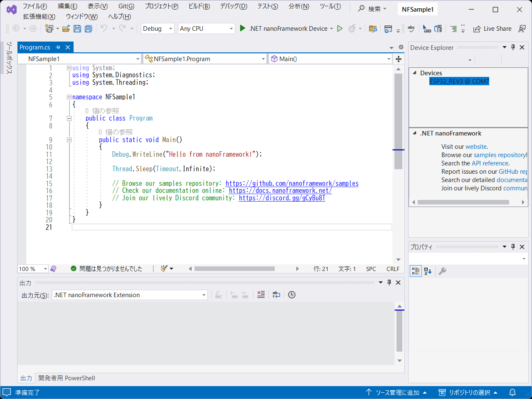The image size is (532, 399).
Task: Click the Device Explorer horizontal scrollbar thumb
Action: [463, 202]
